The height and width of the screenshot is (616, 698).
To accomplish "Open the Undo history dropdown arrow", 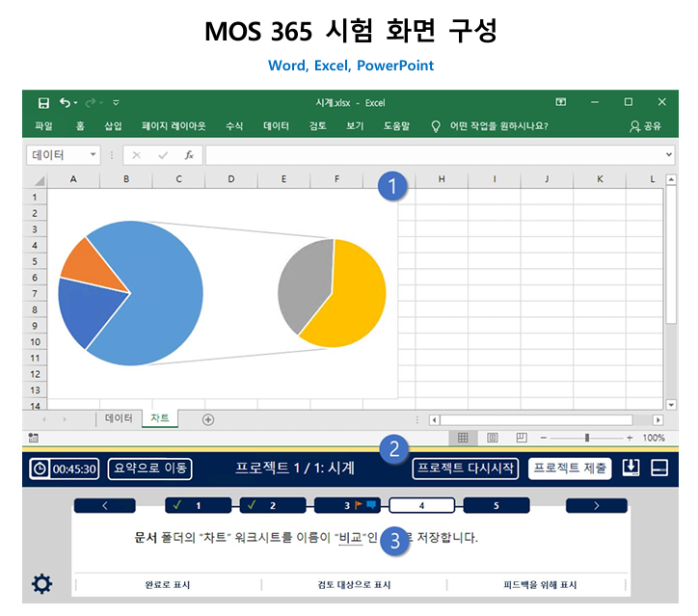I will [x=75, y=103].
